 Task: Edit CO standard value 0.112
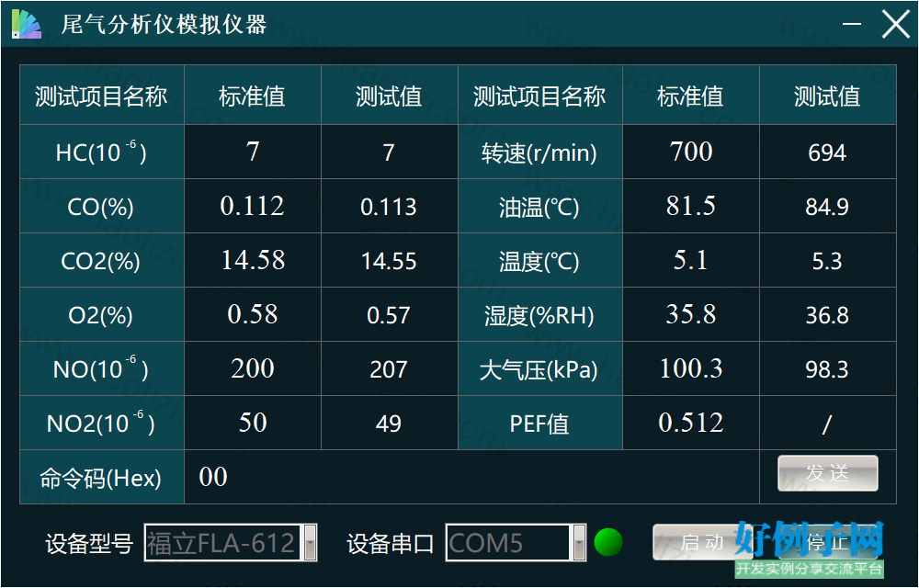[253, 206]
